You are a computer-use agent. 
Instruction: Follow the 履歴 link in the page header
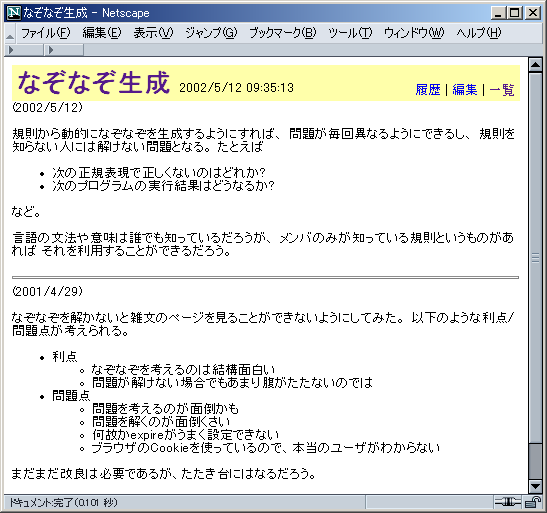[x=428, y=90]
